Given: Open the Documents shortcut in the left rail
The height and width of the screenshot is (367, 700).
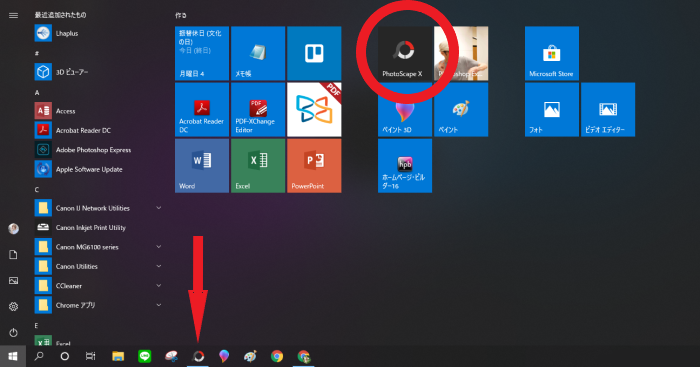Looking at the screenshot, I should (x=13, y=254).
